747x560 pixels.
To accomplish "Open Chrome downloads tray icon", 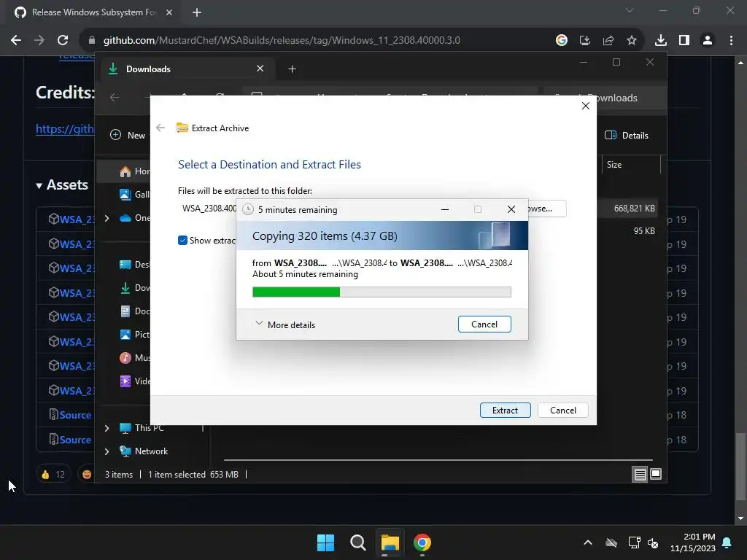I will point(661,41).
